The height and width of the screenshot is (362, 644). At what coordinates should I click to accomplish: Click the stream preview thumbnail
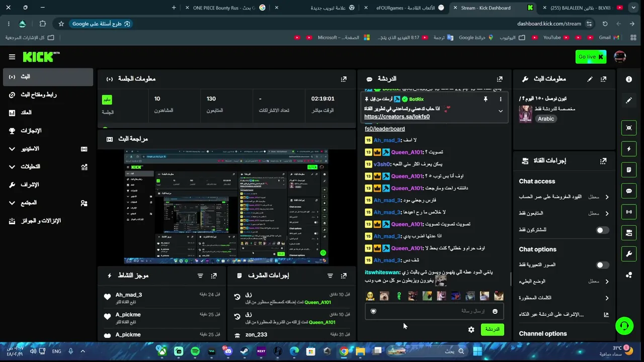point(226,206)
